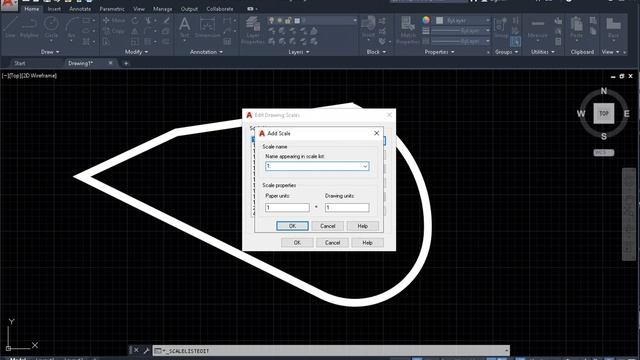Screen dimensions: 640x360
Task: Click the ByLayer object color swatch
Action: 440,20
